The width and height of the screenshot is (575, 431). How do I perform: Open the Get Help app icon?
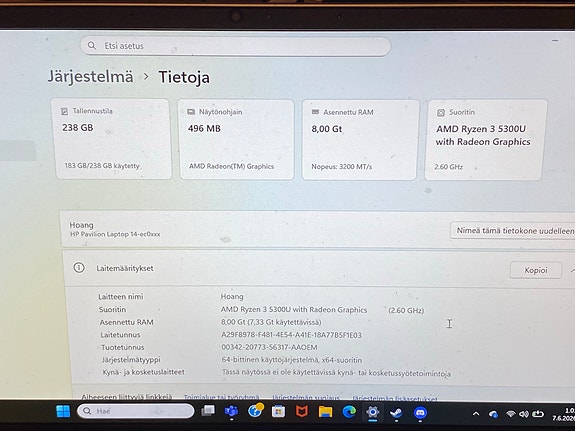255,411
